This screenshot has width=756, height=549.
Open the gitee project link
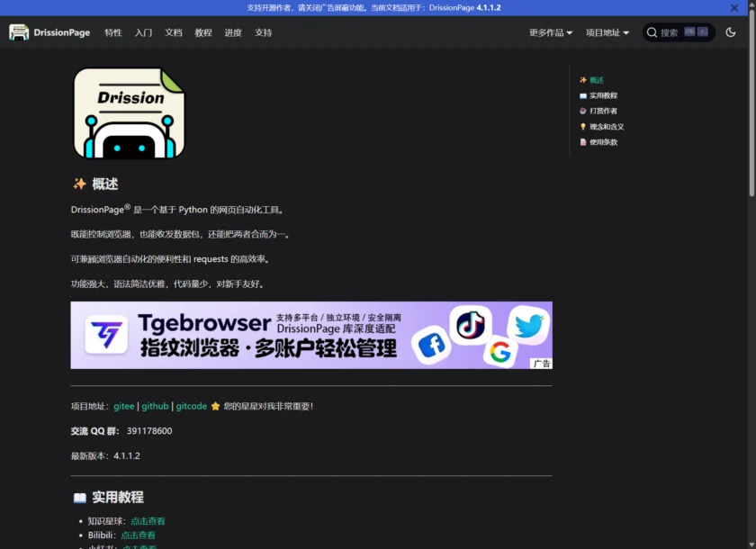pyautogui.click(x=123, y=406)
